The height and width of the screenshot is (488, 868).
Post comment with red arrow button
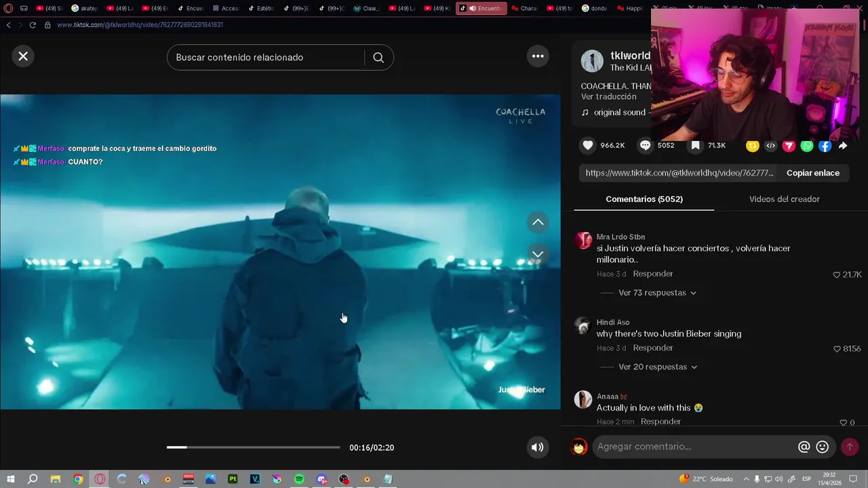point(850,447)
